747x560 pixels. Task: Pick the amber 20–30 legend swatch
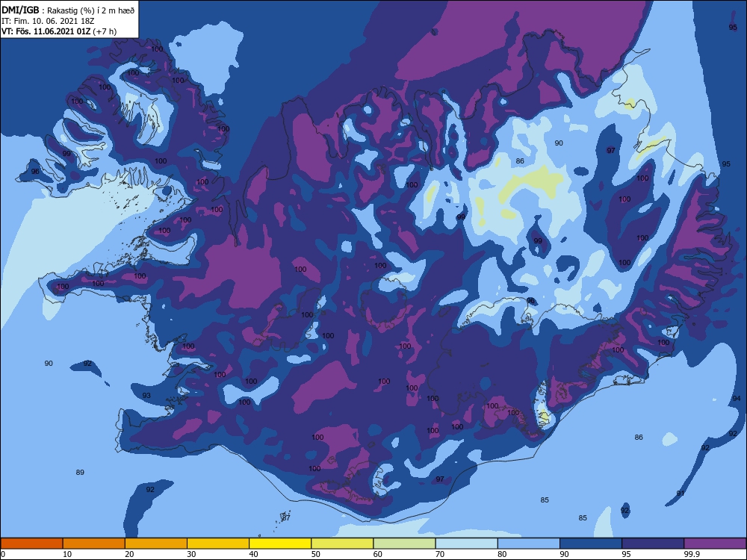[156, 544]
